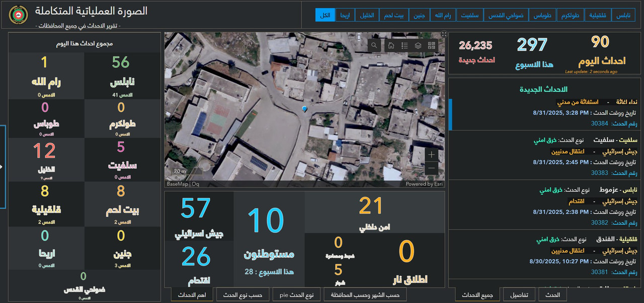
Task: Filter events by نابلس governorate
Action: point(623,15)
